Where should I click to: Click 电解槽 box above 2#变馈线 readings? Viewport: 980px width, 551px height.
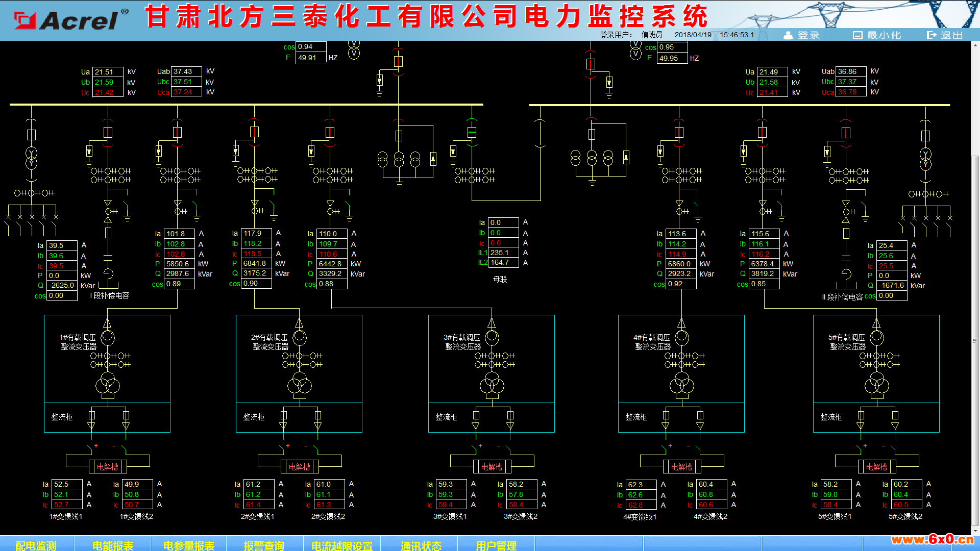point(300,467)
